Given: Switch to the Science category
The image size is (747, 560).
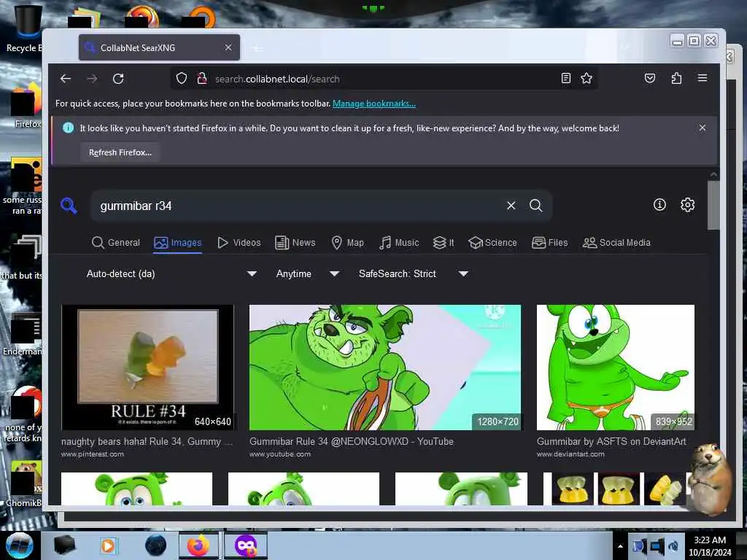Looking at the screenshot, I should click(x=492, y=242).
